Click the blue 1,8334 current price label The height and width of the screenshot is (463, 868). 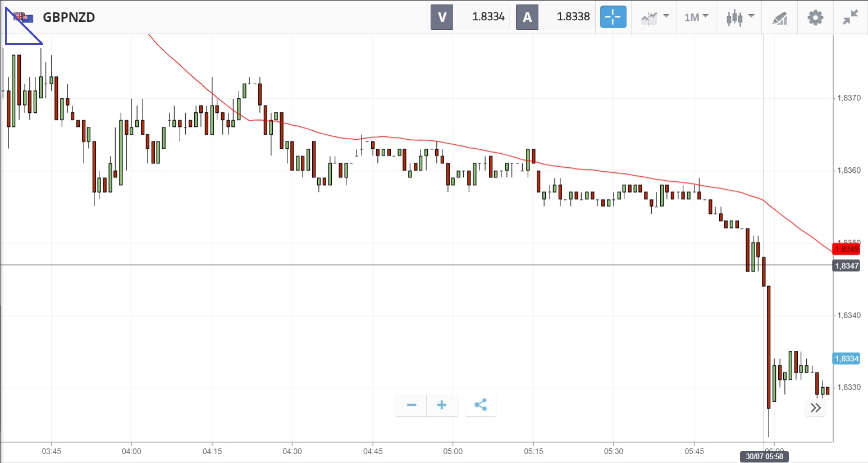tap(846, 359)
